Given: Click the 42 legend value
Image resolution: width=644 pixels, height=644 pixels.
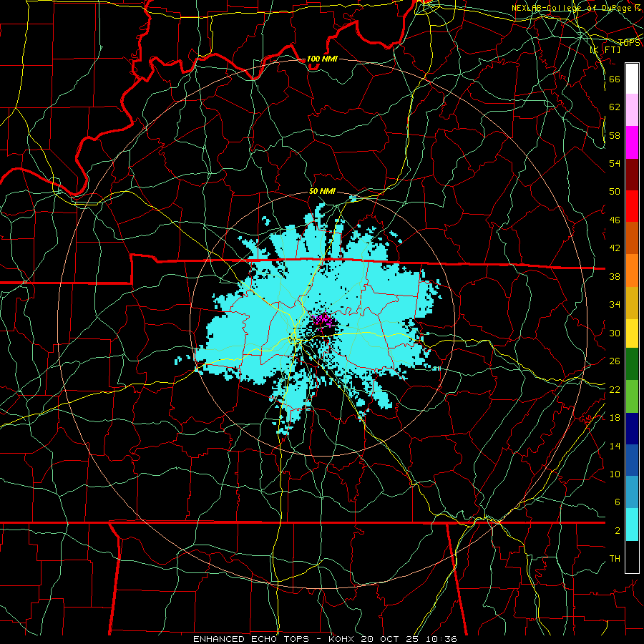Looking at the screenshot, I should [615, 248].
